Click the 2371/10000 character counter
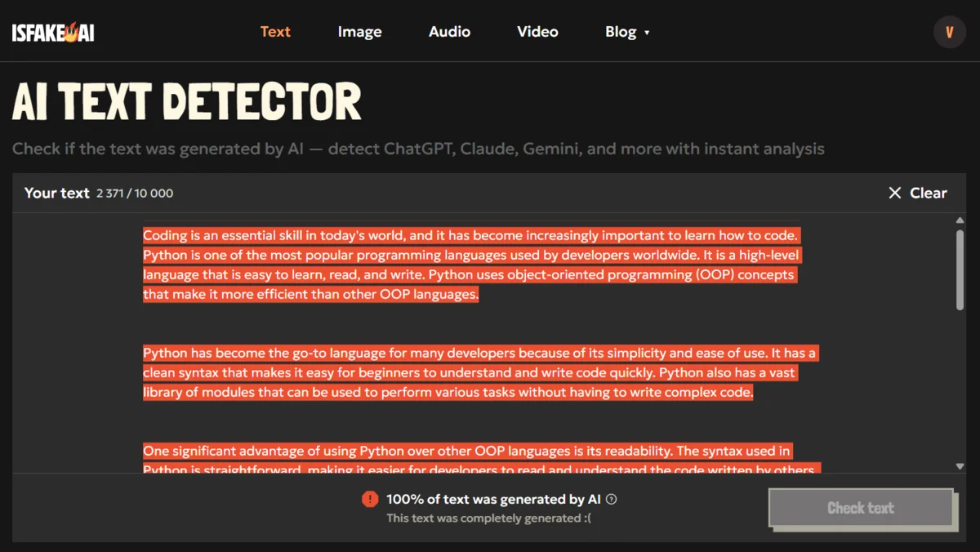Screen dimensions: 980x552 tap(134, 194)
